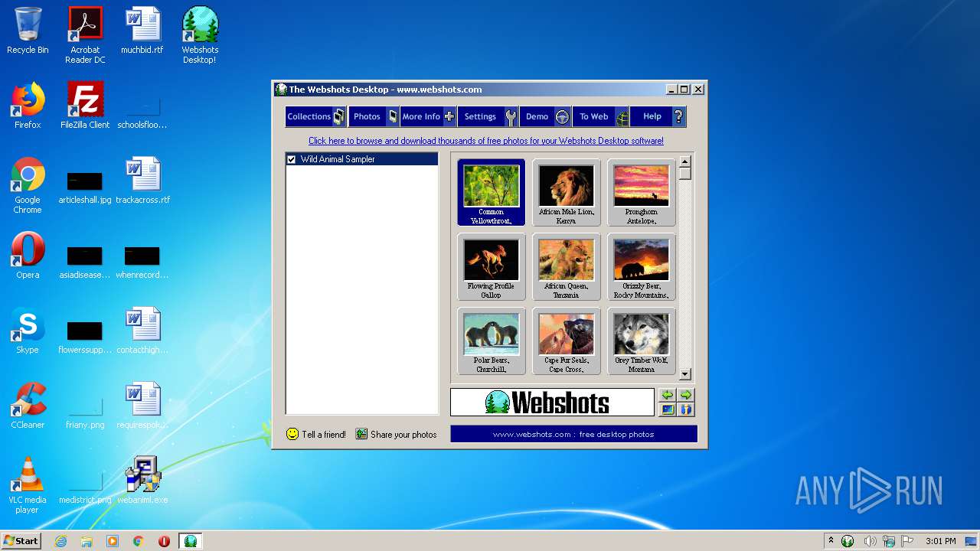Open Internet Explorer from the taskbar

pyautogui.click(x=60, y=541)
